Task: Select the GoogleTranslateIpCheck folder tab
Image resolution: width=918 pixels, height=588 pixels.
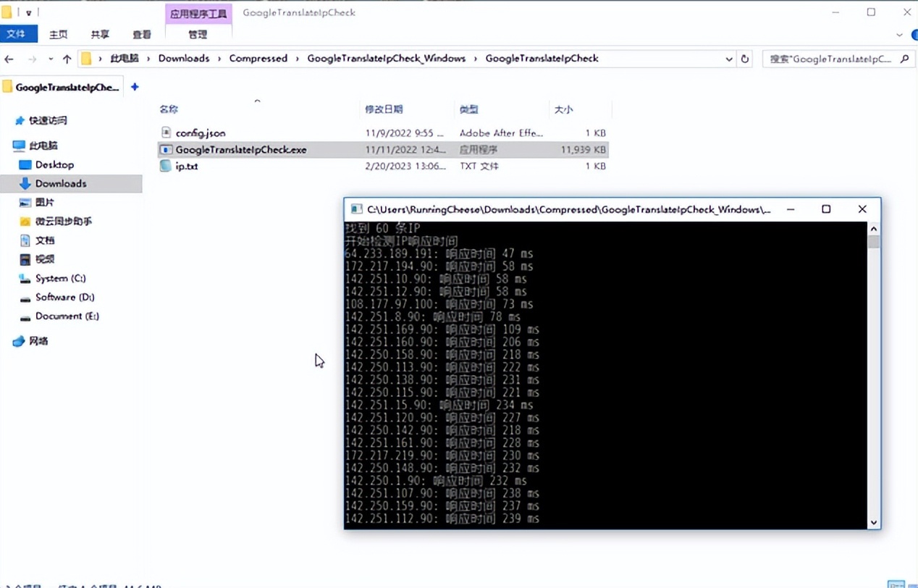Action: [61, 87]
